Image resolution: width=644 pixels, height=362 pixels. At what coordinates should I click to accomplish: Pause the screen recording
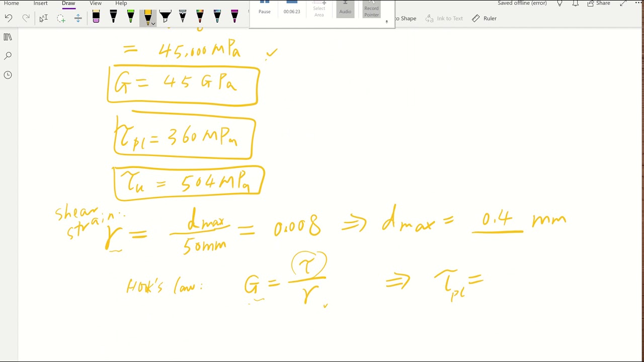click(265, 8)
